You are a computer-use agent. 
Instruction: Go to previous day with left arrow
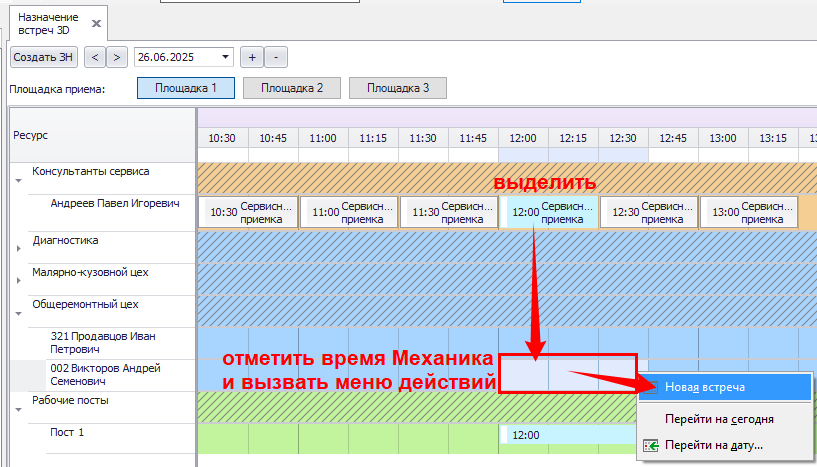click(x=95, y=57)
